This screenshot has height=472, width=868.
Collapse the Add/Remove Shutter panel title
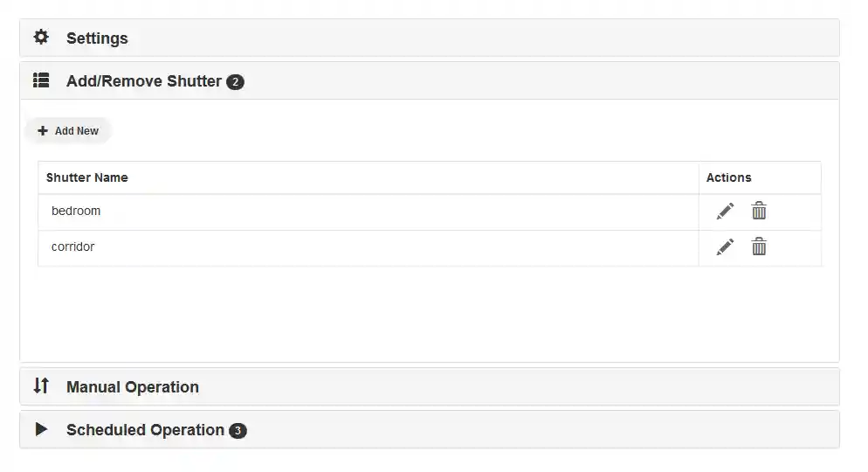(x=143, y=81)
